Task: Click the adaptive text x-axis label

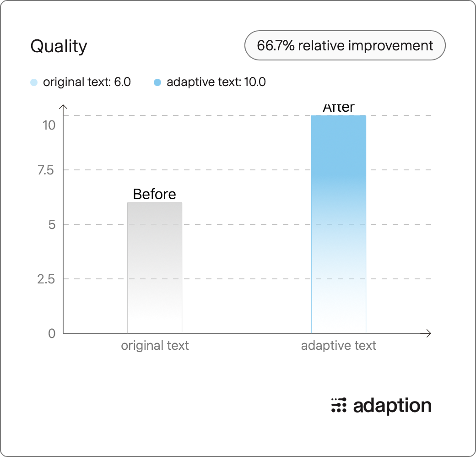Action: click(339, 346)
